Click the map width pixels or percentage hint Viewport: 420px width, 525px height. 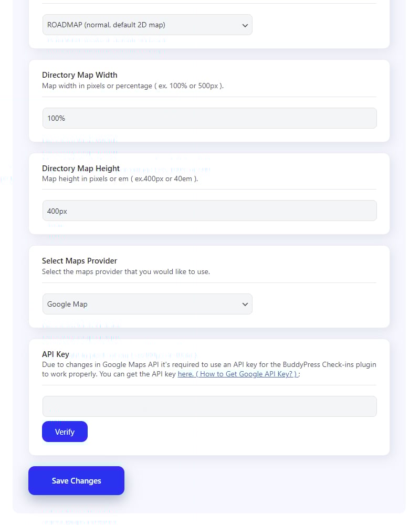133,86
